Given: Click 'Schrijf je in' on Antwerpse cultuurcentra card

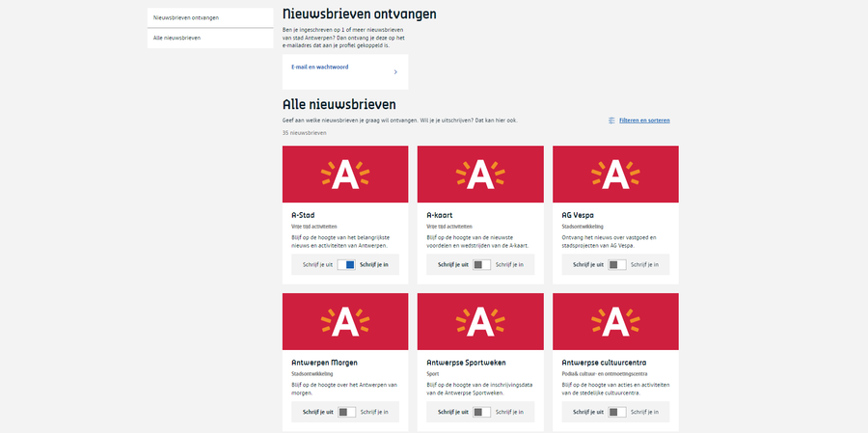Looking at the screenshot, I should 645,412.
